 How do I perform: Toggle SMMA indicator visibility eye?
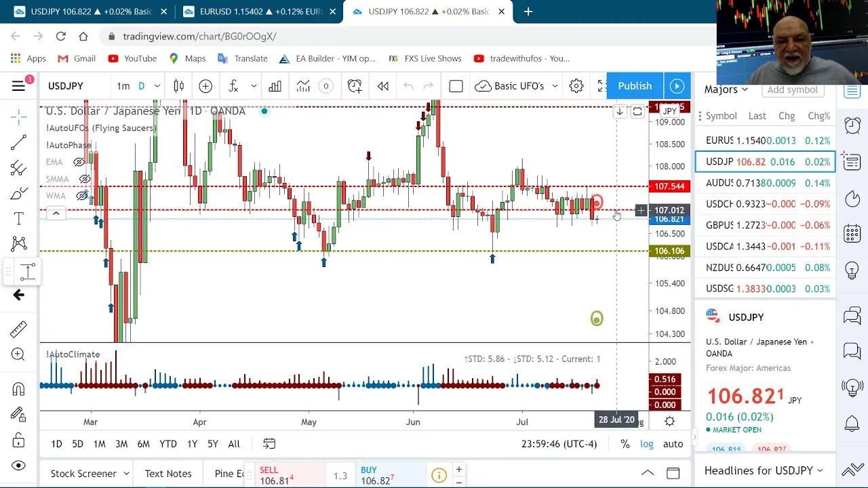pyautogui.click(x=85, y=179)
